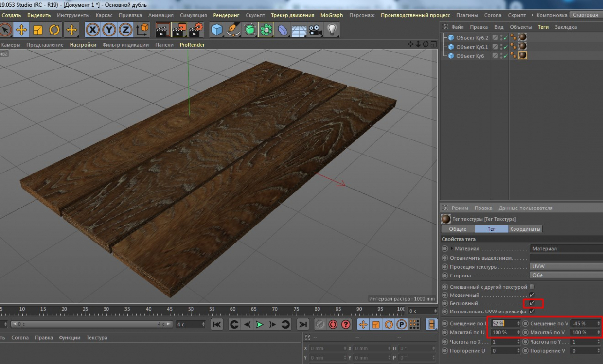Toggle parameter keying P button
The height and width of the screenshot is (364, 603).
click(x=401, y=324)
